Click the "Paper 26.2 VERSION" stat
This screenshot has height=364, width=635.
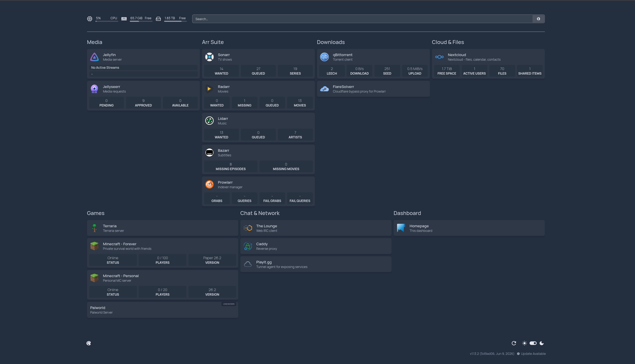212,260
